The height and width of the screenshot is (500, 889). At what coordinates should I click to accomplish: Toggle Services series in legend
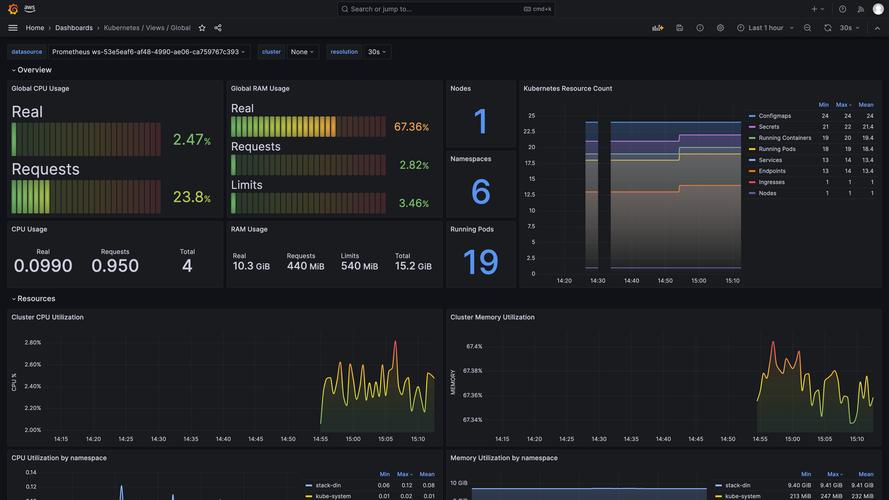coord(770,160)
